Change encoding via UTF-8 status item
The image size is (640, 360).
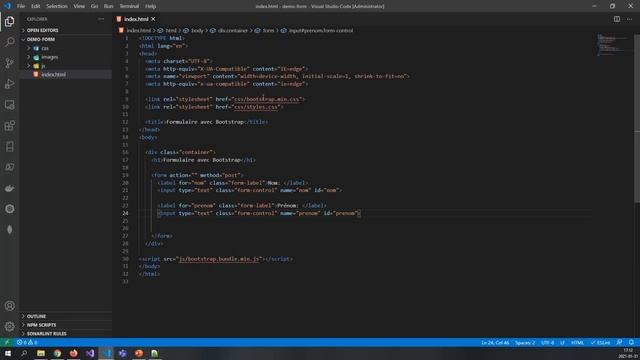(547, 342)
